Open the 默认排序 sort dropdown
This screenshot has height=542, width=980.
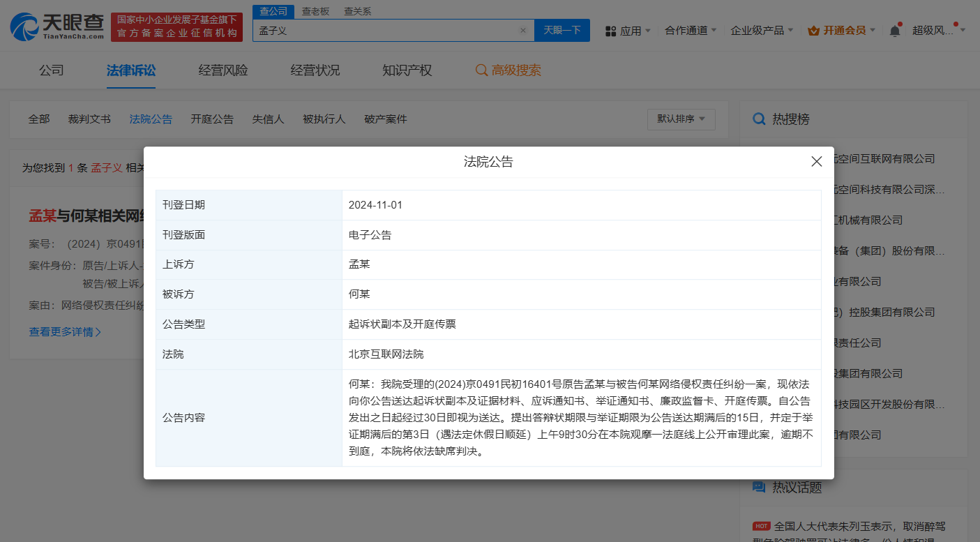(681, 119)
